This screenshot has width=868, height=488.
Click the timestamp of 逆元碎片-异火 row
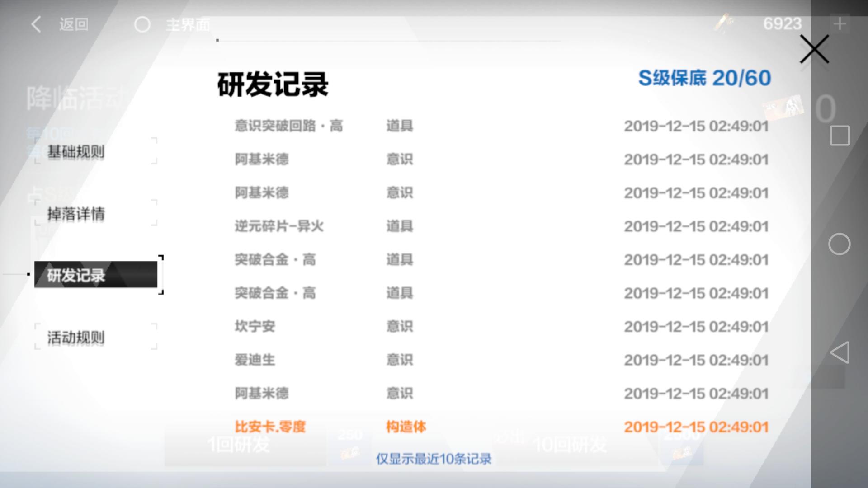click(x=696, y=226)
